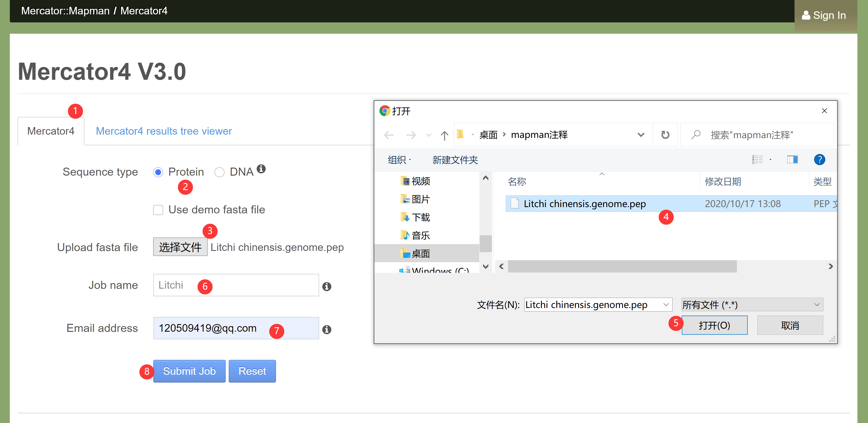Enable the Use demo fasta file checkbox

click(x=158, y=210)
